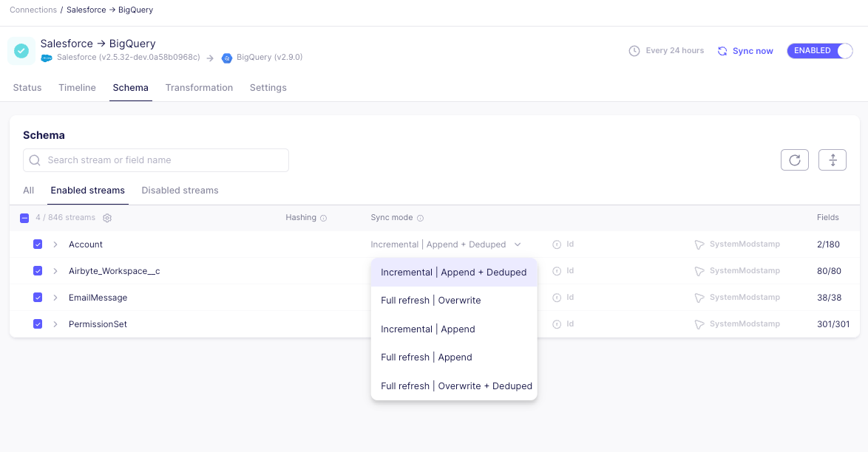This screenshot has height=452, width=868.
Task: Click the clock icon next to Every 24 hours
Action: point(634,50)
